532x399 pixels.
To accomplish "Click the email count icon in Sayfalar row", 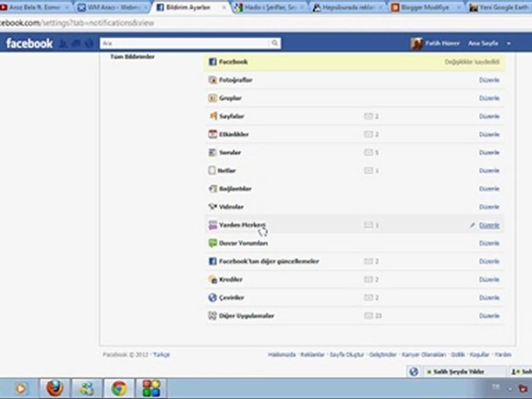I will pyautogui.click(x=369, y=116).
